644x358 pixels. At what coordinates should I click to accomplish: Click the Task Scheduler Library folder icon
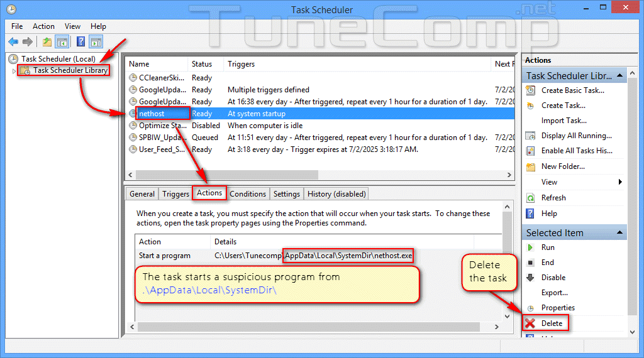(x=25, y=70)
